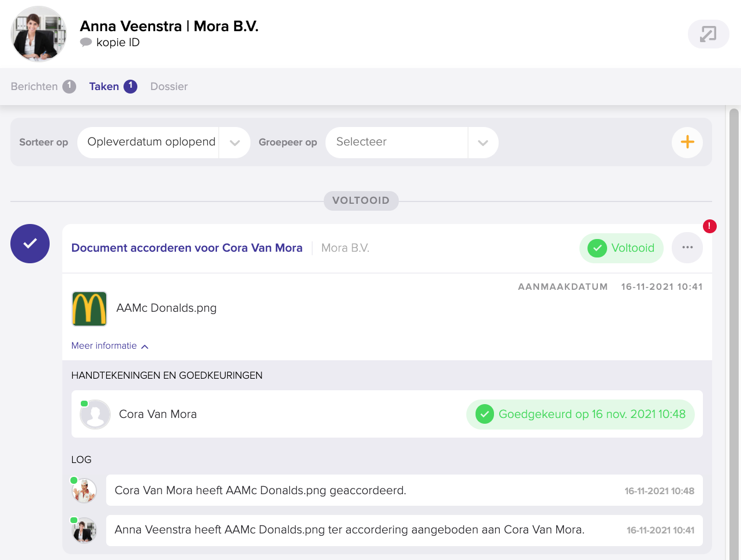Click the Goedgekeurd op 16 nov. badge
Image resolution: width=741 pixels, height=560 pixels.
point(580,415)
